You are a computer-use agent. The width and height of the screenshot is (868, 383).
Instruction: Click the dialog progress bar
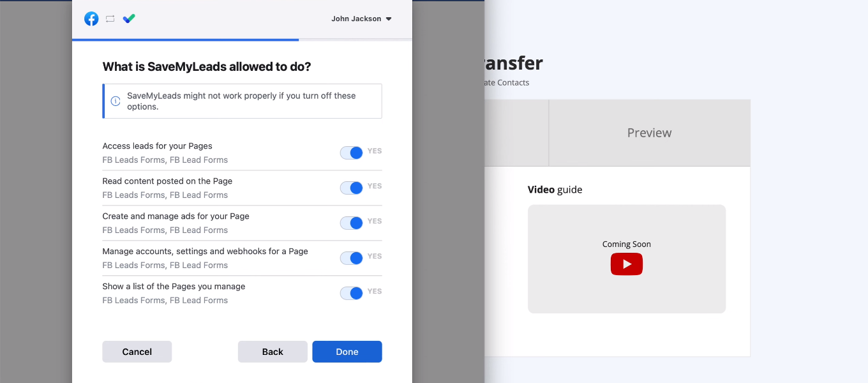242,40
